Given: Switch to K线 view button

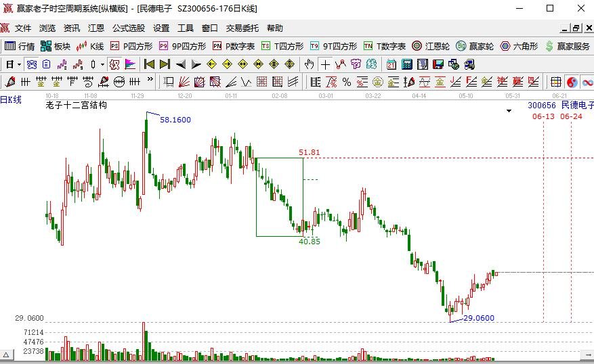Looking at the screenshot, I should pyautogui.click(x=90, y=46).
